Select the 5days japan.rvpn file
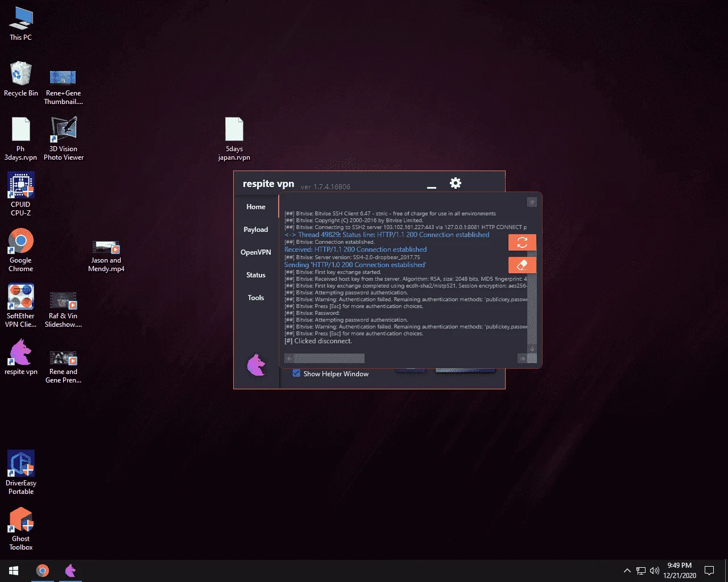Screen dimensions: 728x582 [x=234, y=139]
